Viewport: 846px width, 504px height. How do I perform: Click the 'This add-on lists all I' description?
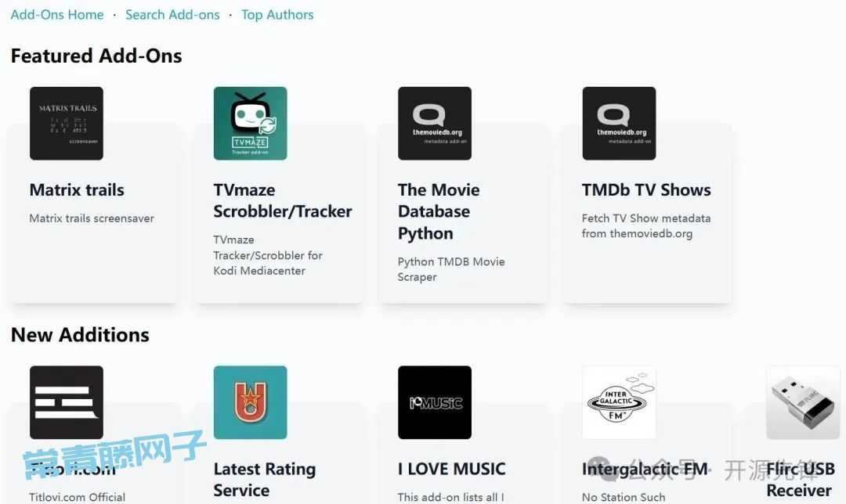450,497
